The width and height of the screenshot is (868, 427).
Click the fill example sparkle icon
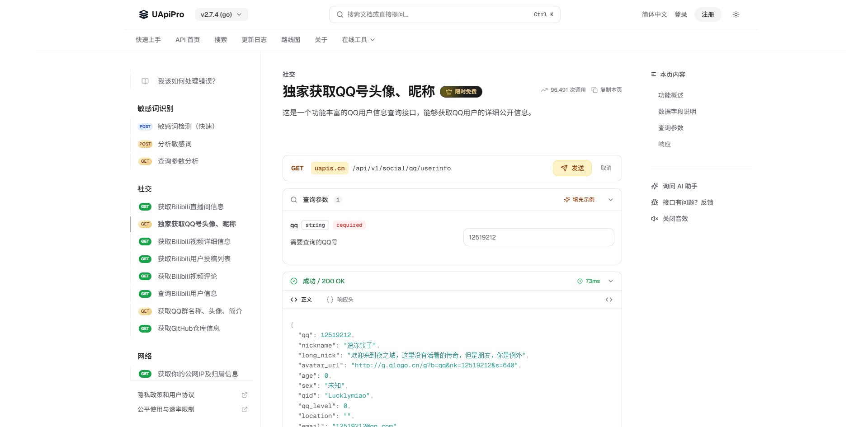click(x=567, y=200)
